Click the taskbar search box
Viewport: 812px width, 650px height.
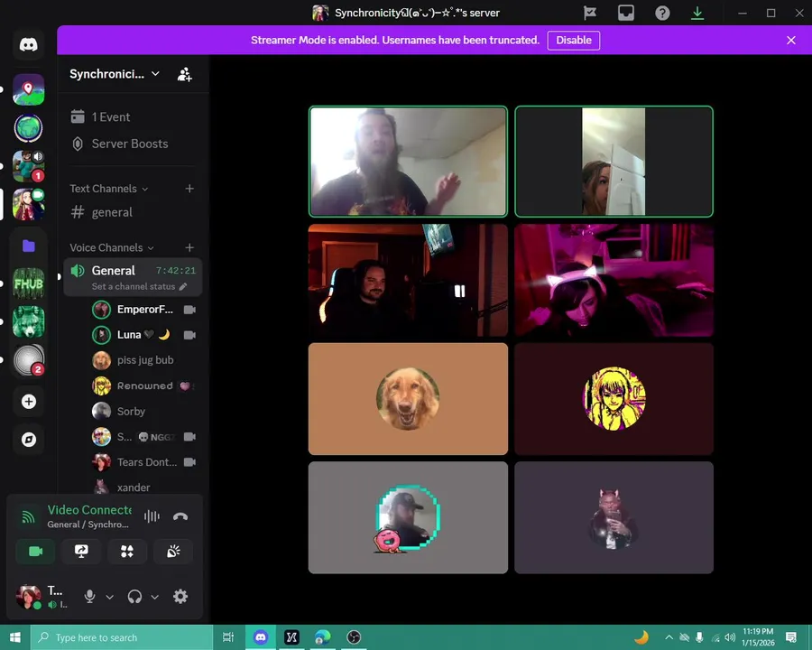(x=122, y=637)
